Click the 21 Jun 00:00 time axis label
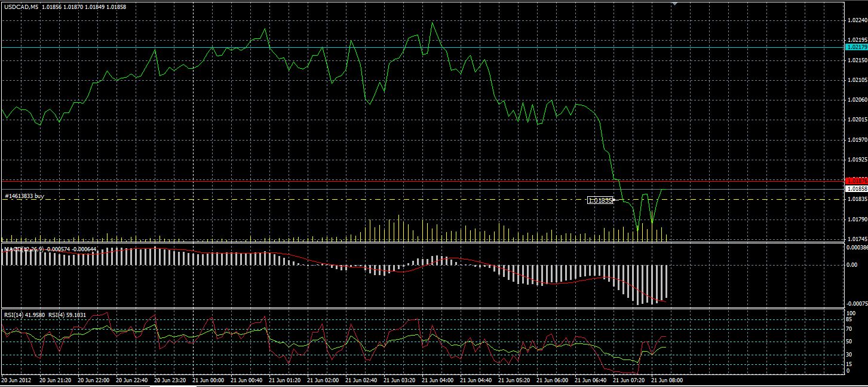This screenshot has width=868, height=387. pyautogui.click(x=209, y=380)
